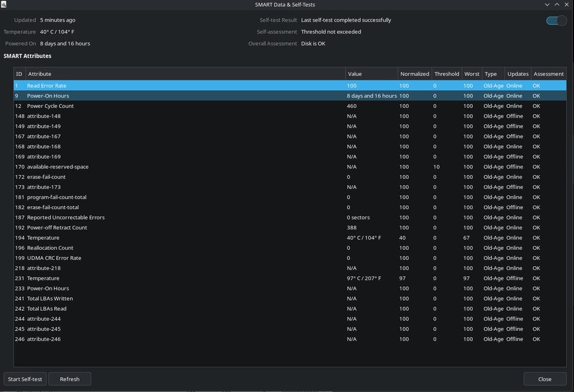Select Total LBAs Read row
Image resolution: width=574 pixels, height=392 pixels.
(290, 308)
